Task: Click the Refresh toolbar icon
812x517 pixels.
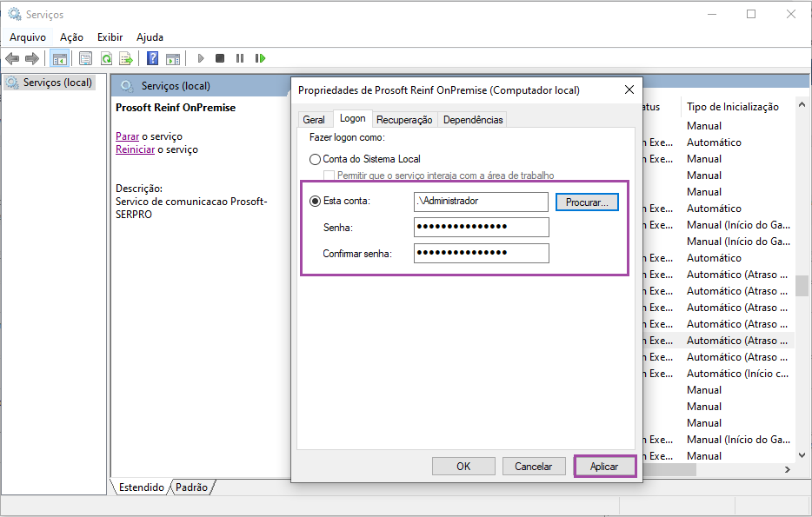Action: click(x=106, y=58)
